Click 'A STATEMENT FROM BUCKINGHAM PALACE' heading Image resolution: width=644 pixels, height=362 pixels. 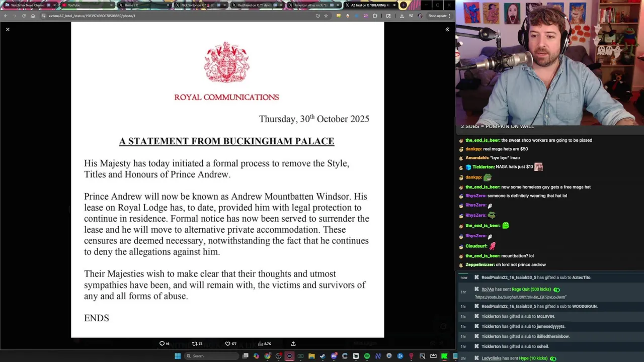(x=226, y=141)
